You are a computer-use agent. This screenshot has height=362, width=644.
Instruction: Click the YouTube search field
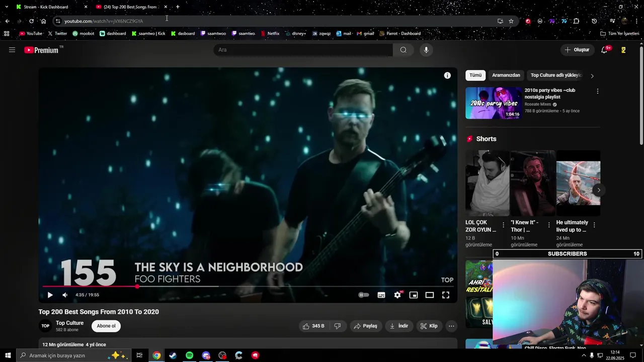(x=303, y=50)
